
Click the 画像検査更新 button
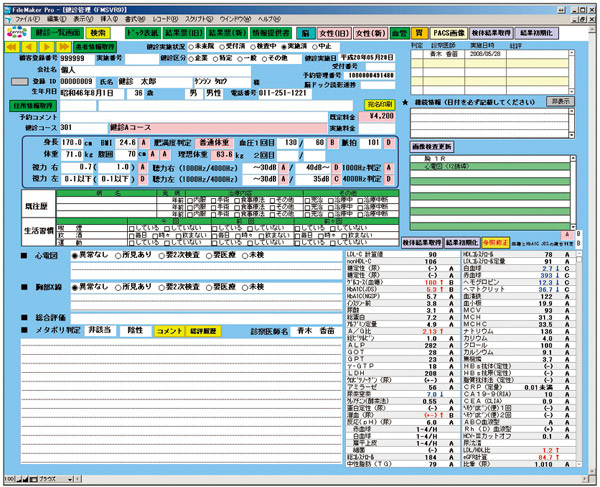(x=432, y=146)
